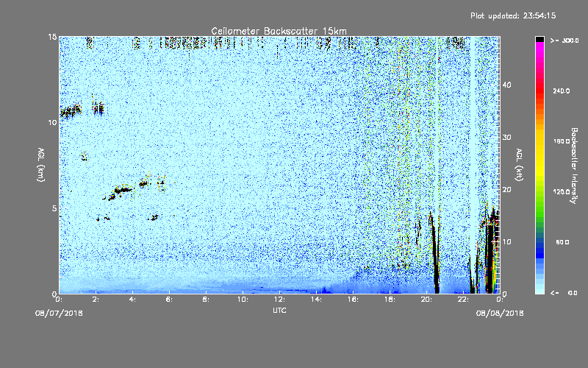Click the "2:" hour tick on time axis
Screen dimensions: 588x368
coord(96,300)
